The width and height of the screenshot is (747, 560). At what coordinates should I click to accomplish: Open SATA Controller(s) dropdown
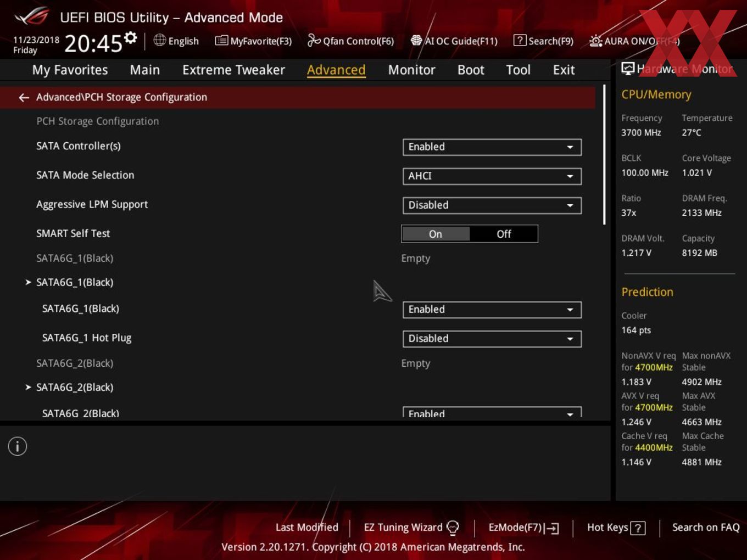(492, 147)
